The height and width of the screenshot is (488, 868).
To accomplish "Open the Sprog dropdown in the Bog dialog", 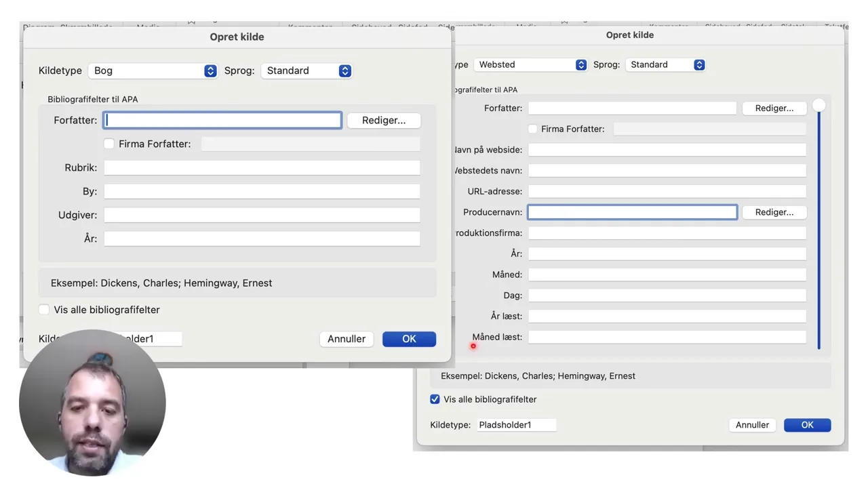I will point(307,70).
